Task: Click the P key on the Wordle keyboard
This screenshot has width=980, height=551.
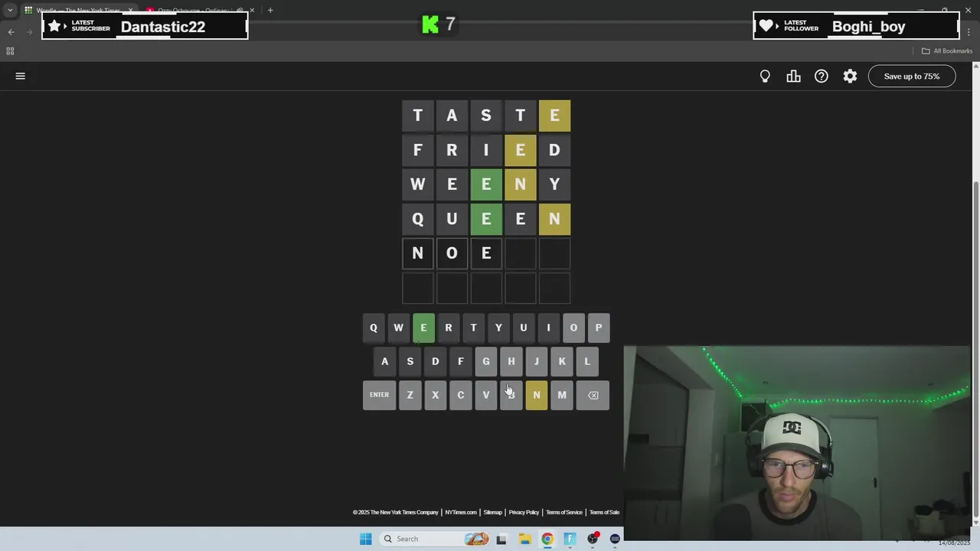Action: click(x=599, y=328)
